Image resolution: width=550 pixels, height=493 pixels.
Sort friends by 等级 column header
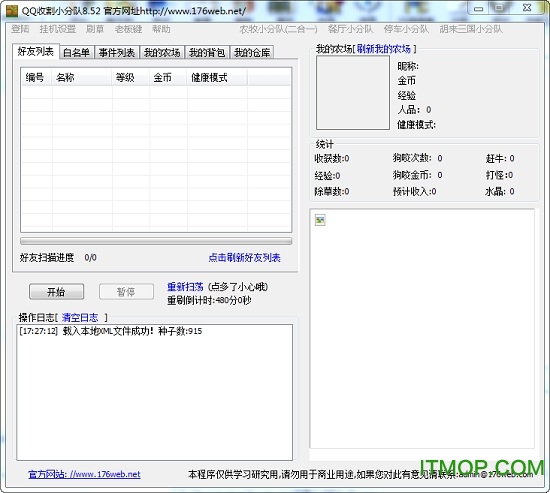point(131,77)
